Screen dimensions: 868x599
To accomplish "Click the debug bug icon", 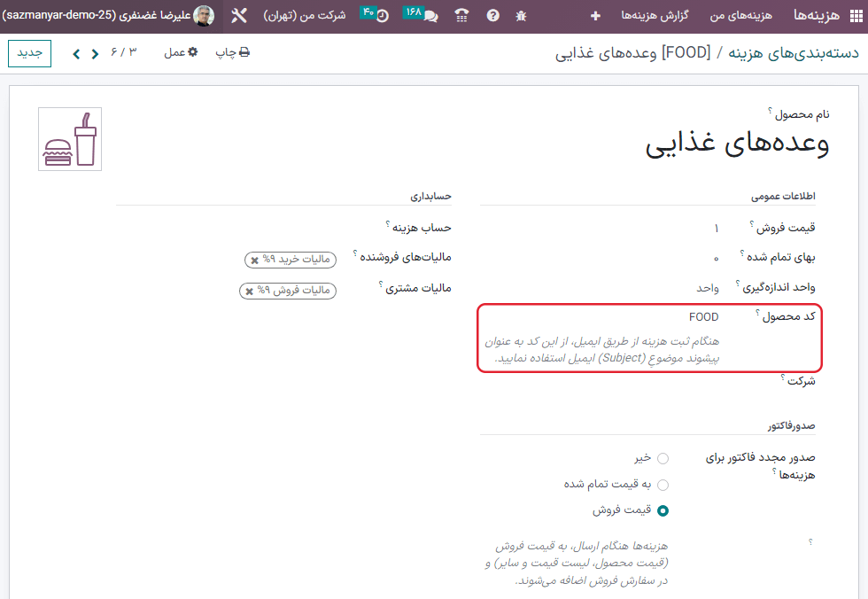I will pyautogui.click(x=521, y=15).
